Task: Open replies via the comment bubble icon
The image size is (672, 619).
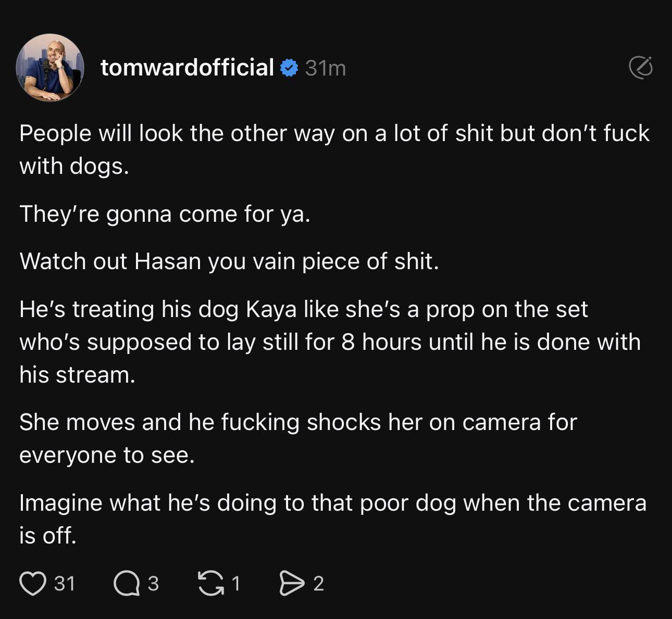Action: (x=127, y=584)
